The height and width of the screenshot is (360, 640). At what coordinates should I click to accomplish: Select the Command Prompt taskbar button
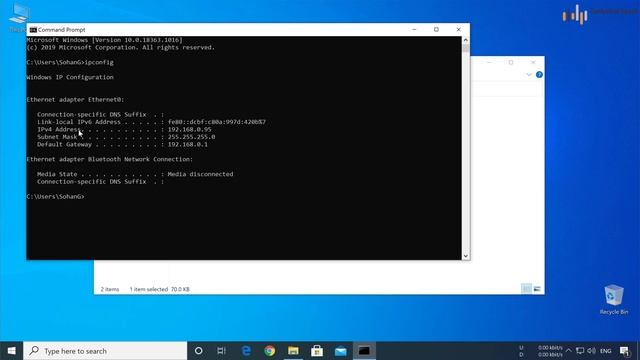click(364, 351)
